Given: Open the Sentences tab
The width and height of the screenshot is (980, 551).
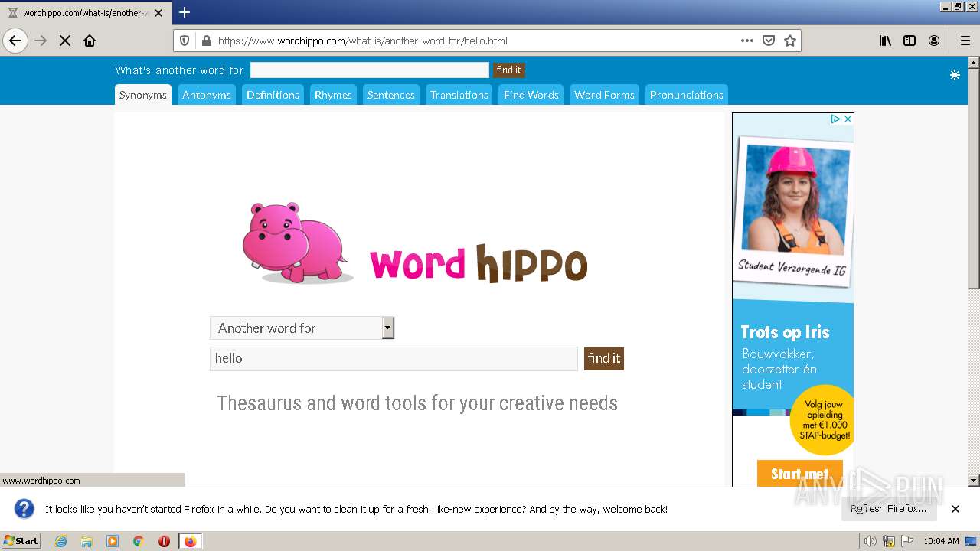Looking at the screenshot, I should tap(390, 95).
